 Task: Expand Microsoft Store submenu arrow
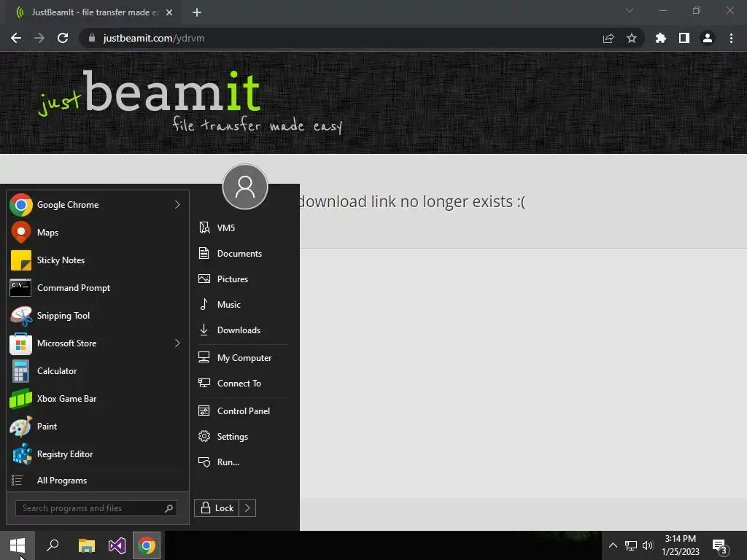(177, 343)
